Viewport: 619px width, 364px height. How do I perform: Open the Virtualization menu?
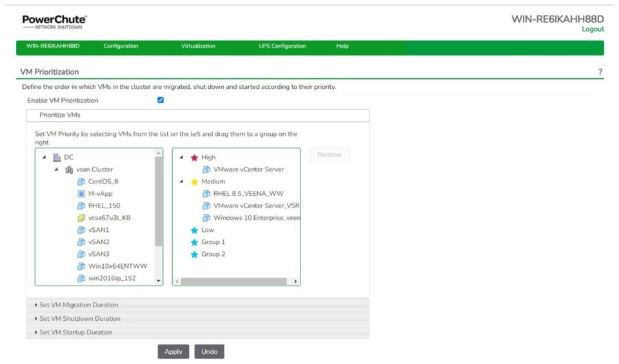198,46
